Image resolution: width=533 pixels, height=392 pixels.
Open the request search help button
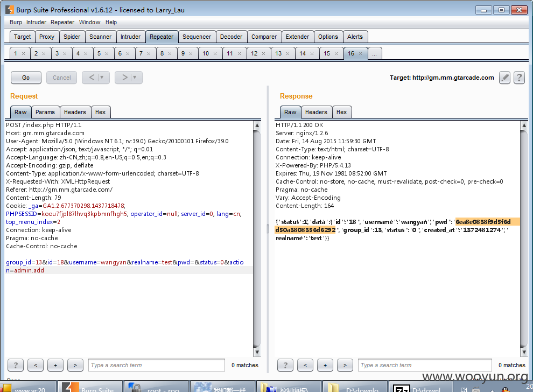point(16,365)
